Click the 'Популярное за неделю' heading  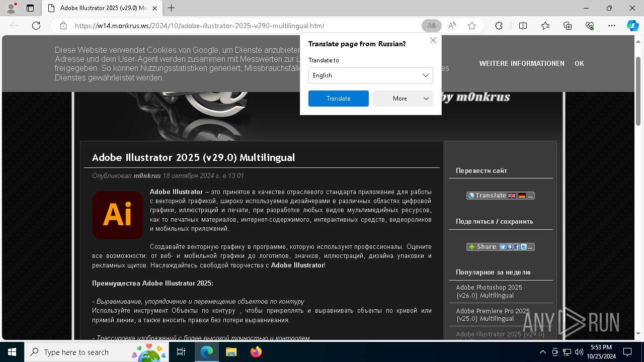(x=493, y=273)
